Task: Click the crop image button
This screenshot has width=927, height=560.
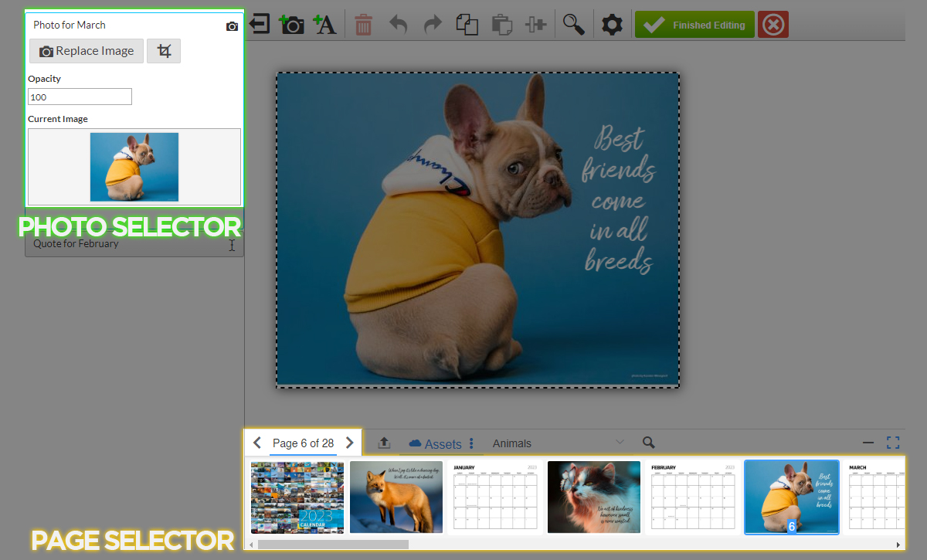Action: (x=164, y=51)
